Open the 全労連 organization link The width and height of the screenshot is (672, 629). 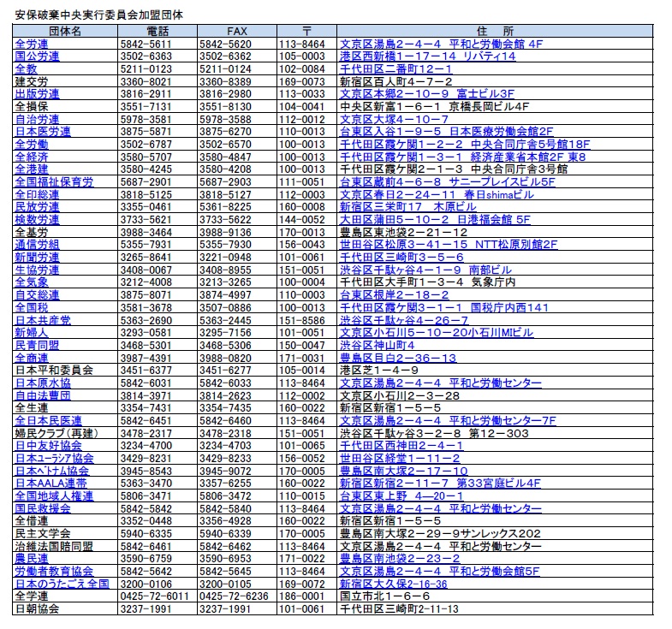(x=31, y=43)
